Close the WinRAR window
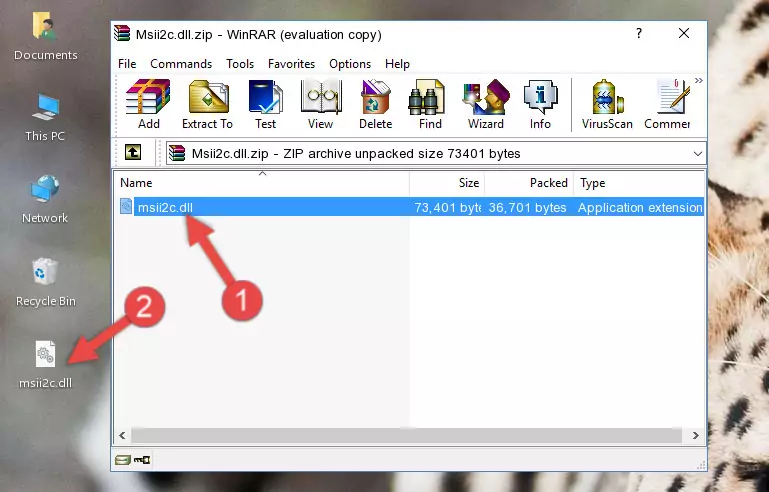The width and height of the screenshot is (769, 492). click(684, 33)
